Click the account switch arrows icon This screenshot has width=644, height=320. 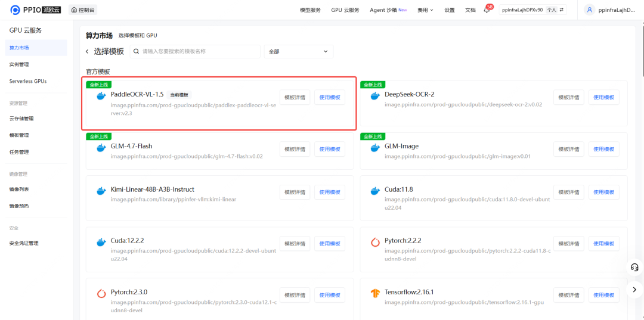point(561,10)
